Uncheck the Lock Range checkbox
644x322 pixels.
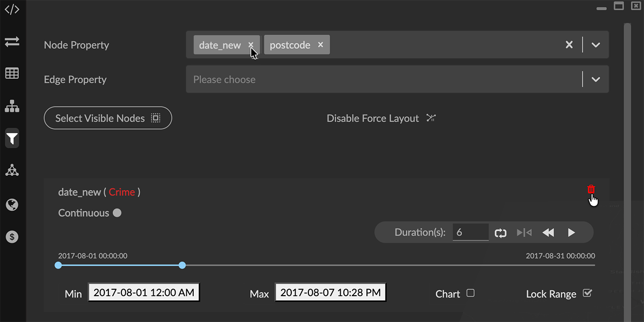coord(587,293)
